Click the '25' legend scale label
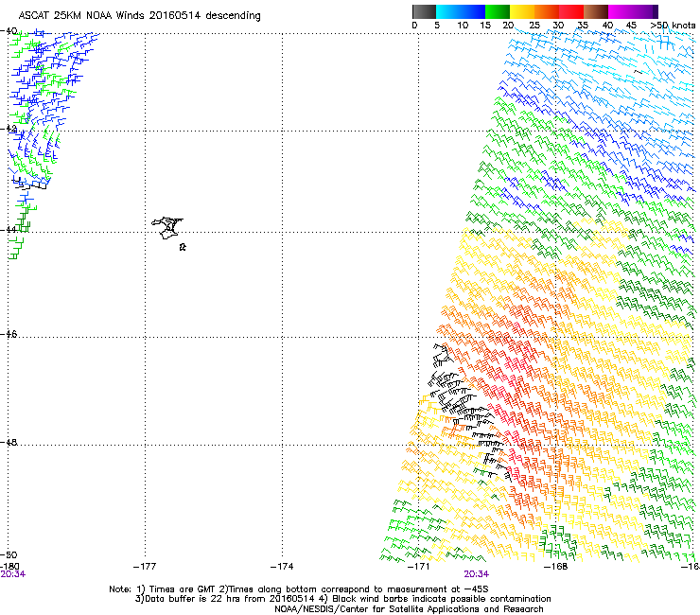This screenshot has height=615, width=700. pos(534,26)
